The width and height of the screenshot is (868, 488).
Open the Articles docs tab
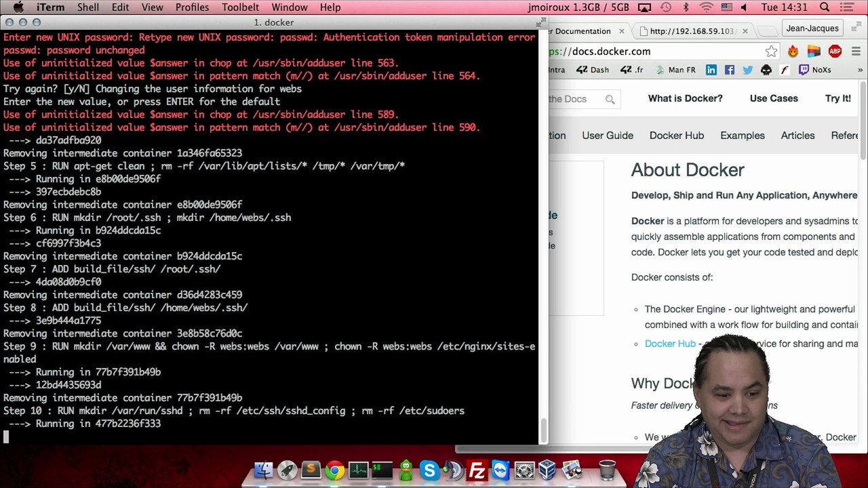click(797, 136)
